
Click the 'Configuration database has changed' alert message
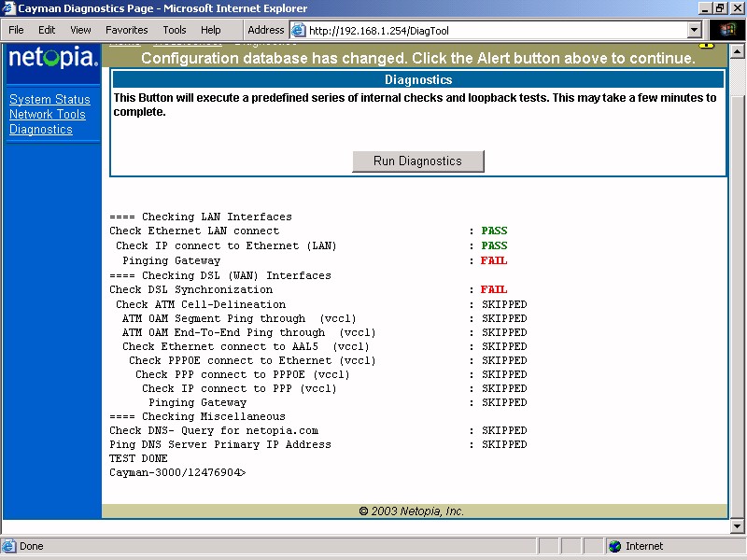tap(417, 58)
